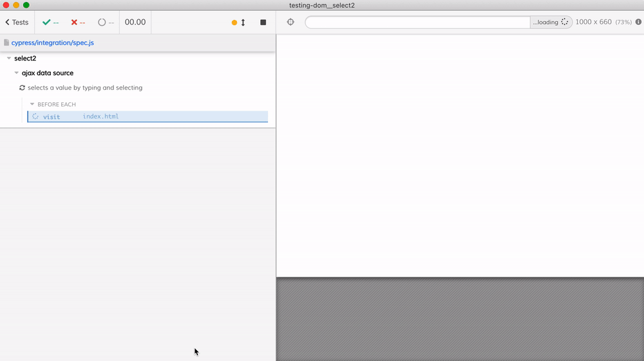
Task: Collapse the select2 suite
Action: 9,59
